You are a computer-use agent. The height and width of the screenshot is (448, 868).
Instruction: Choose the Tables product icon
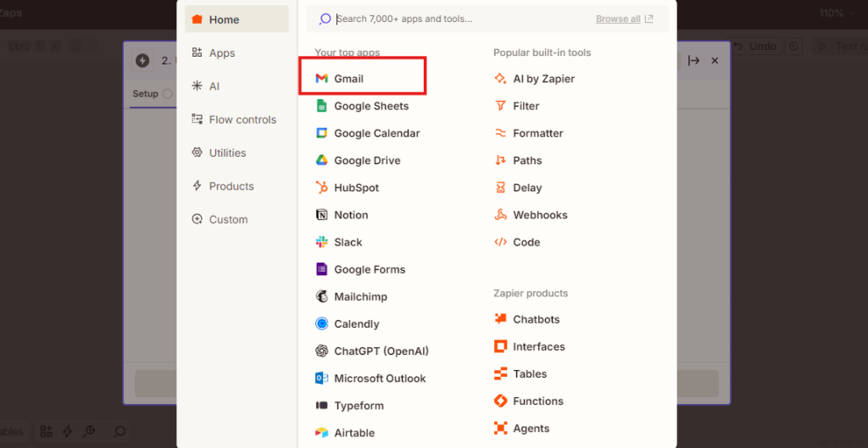coord(500,373)
